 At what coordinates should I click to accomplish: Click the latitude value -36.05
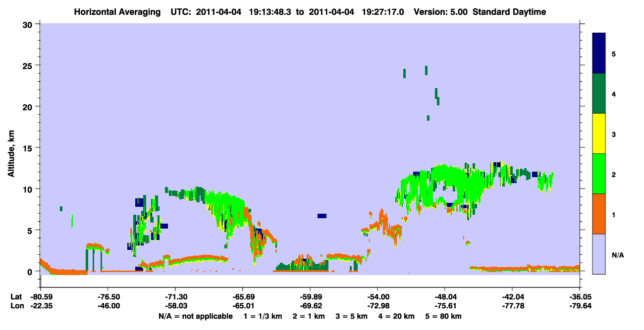pos(579,296)
